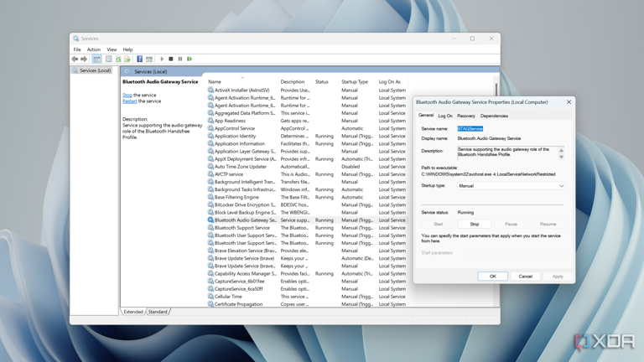Viewport: 644px width, 362px height.
Task: Click the OK button
Action: pos(493,277)
